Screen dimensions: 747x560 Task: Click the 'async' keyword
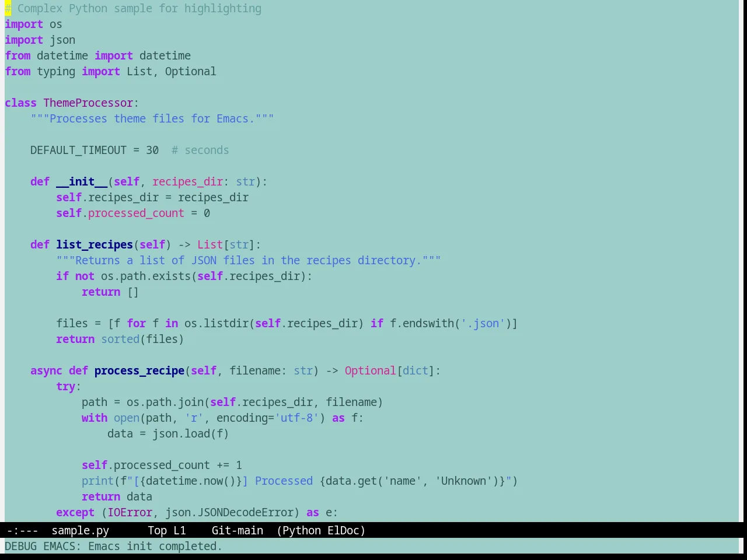click(46, 371)
